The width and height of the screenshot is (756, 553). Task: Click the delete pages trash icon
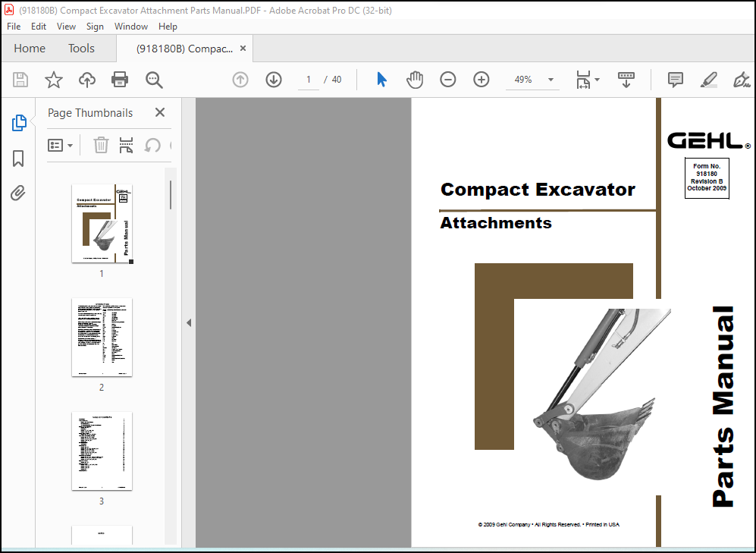[x=101, y=145]
